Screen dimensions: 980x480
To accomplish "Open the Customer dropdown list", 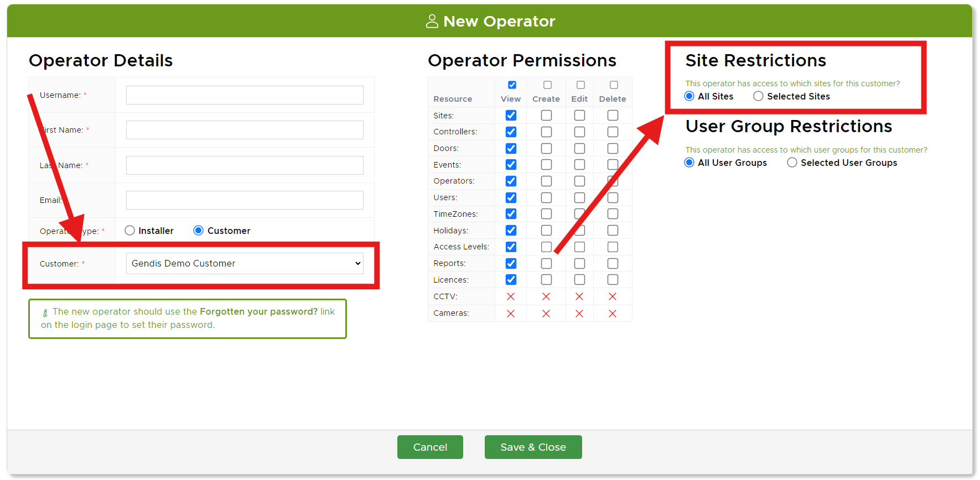I will tap(245, 264).
